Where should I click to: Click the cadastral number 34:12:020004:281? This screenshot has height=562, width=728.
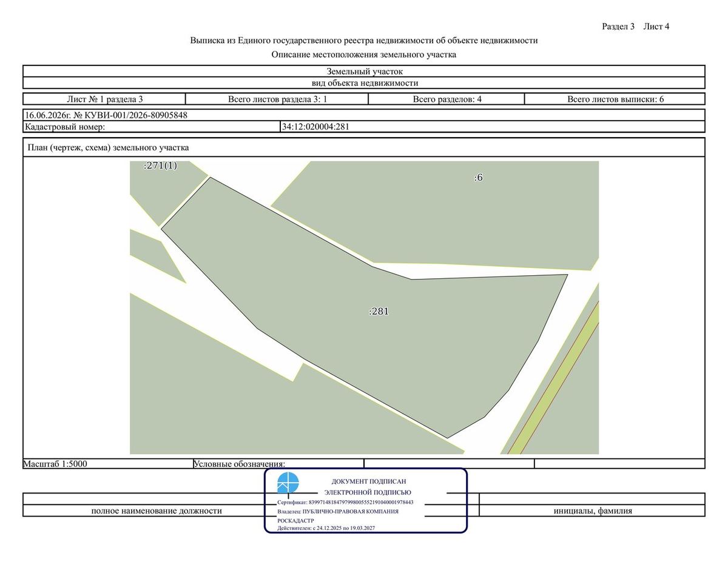pos(315,127)
